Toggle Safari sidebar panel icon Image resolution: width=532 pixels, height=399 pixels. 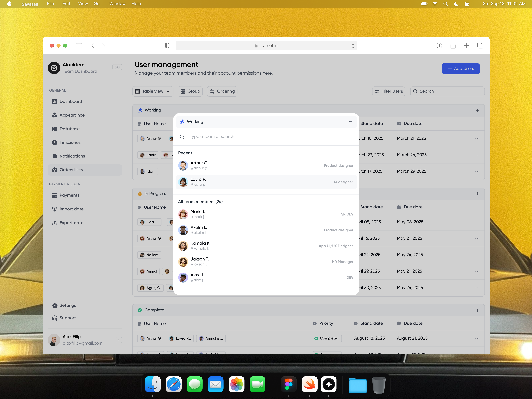pyautogui.click(x=79, y=45)
